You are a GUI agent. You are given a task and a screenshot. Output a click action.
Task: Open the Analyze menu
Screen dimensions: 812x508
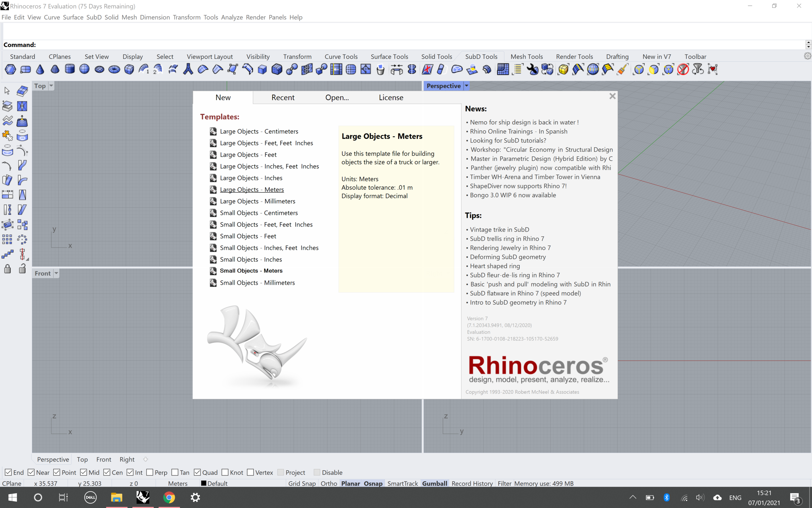pyautogui.click(x=232, y=17)
